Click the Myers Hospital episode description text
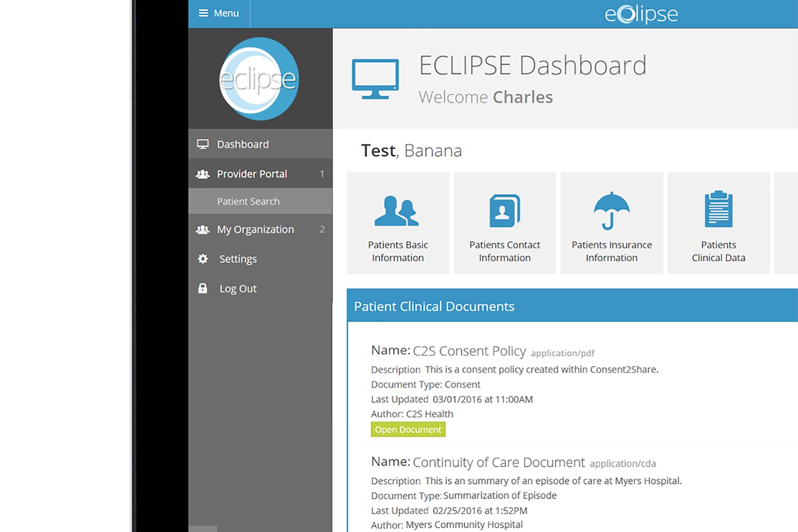Image resolution: width=798 pixels, height=532 pixels. tap(553, 481)
